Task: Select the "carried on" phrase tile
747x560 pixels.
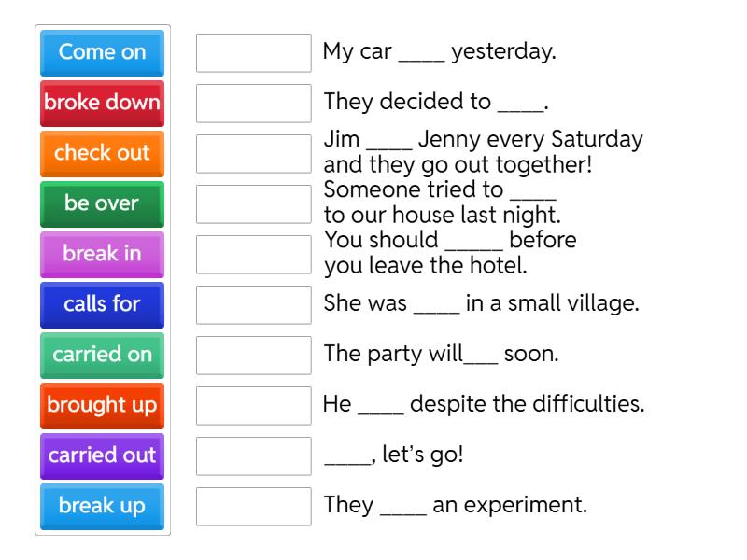Action: click(101, 356)
